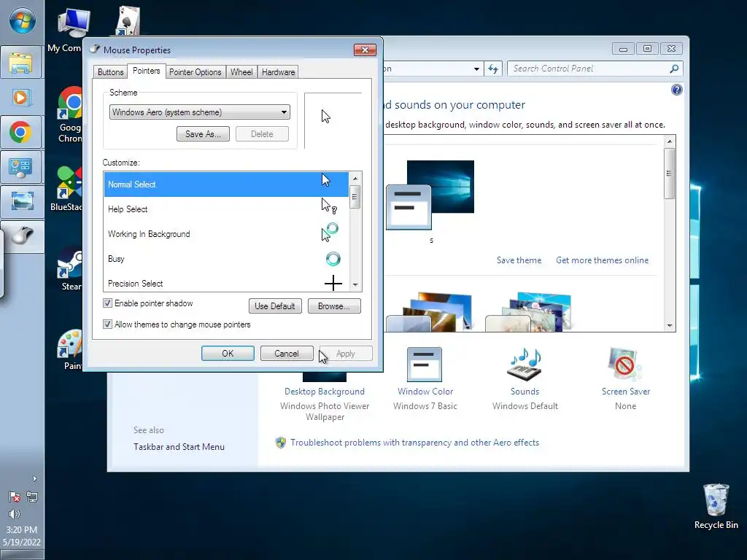The width and height of the screenshot is (747, 560).
Task: Click Save As for pointer scheme
Action: tap(203, 134)
